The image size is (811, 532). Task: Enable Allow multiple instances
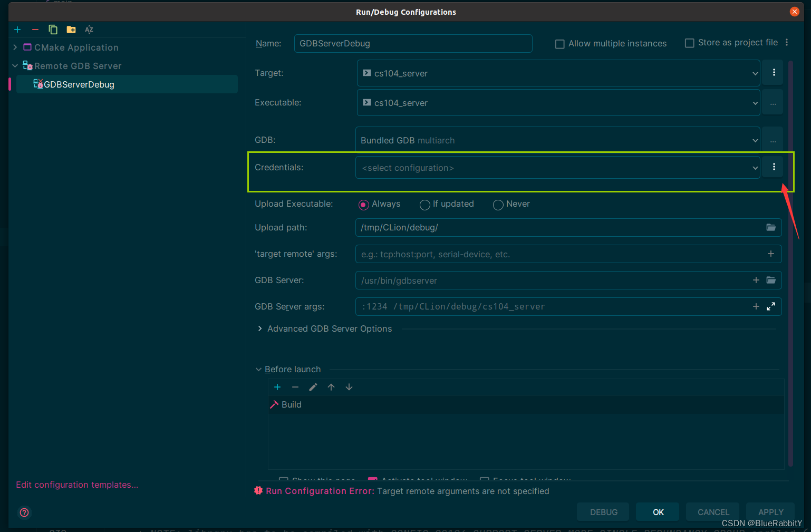559,44
